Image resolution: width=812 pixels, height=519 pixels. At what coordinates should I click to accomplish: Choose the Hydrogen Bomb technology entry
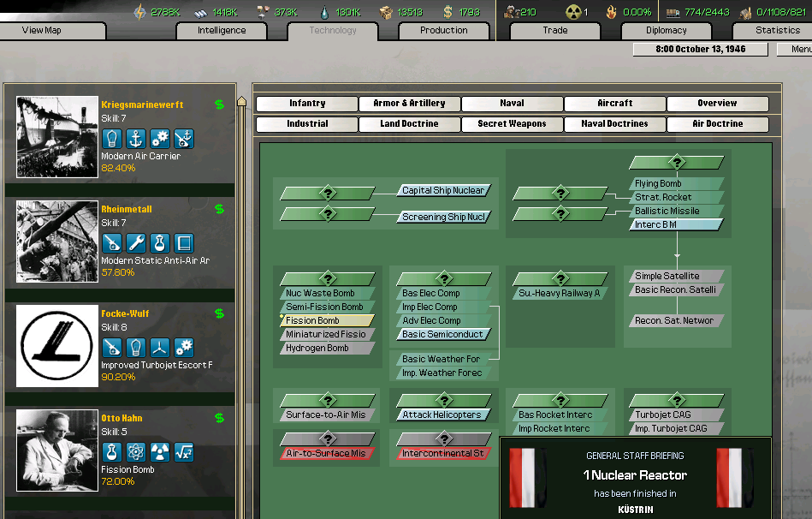point(327,348)
